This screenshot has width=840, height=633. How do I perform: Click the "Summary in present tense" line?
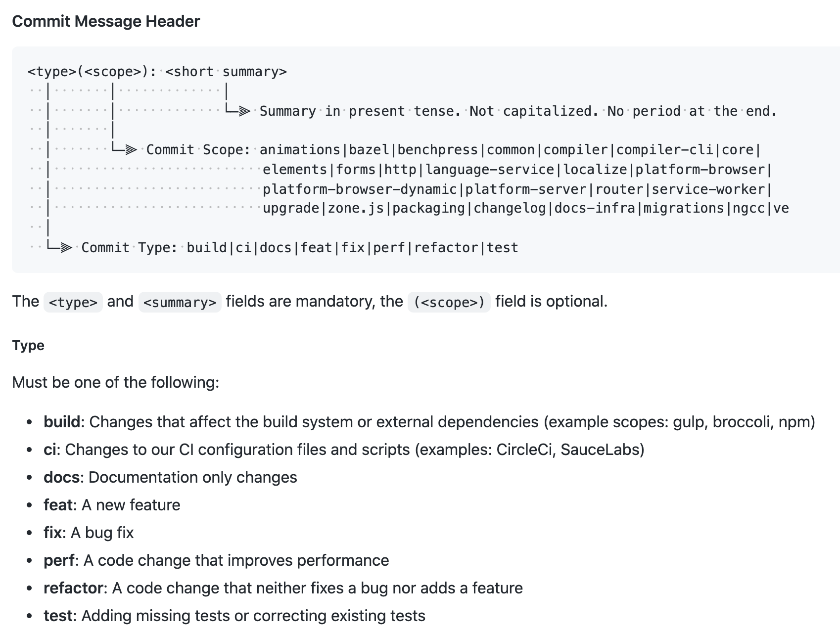click(x=518, y=111)
